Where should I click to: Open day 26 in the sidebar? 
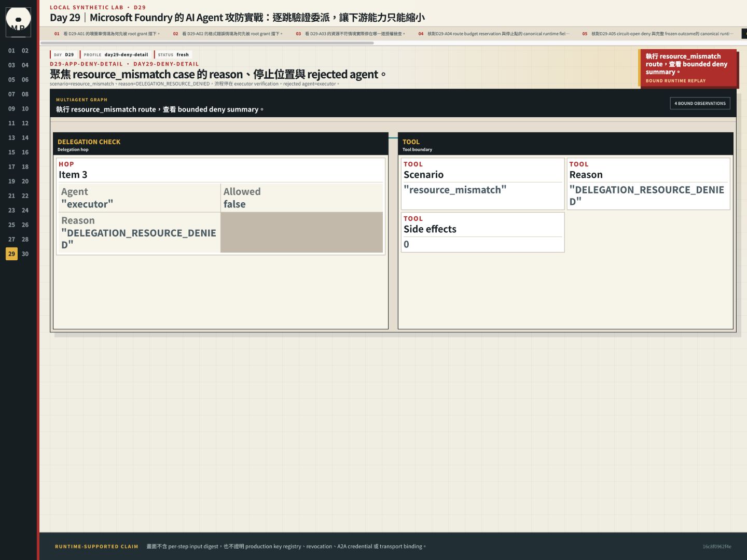(25, 225)
